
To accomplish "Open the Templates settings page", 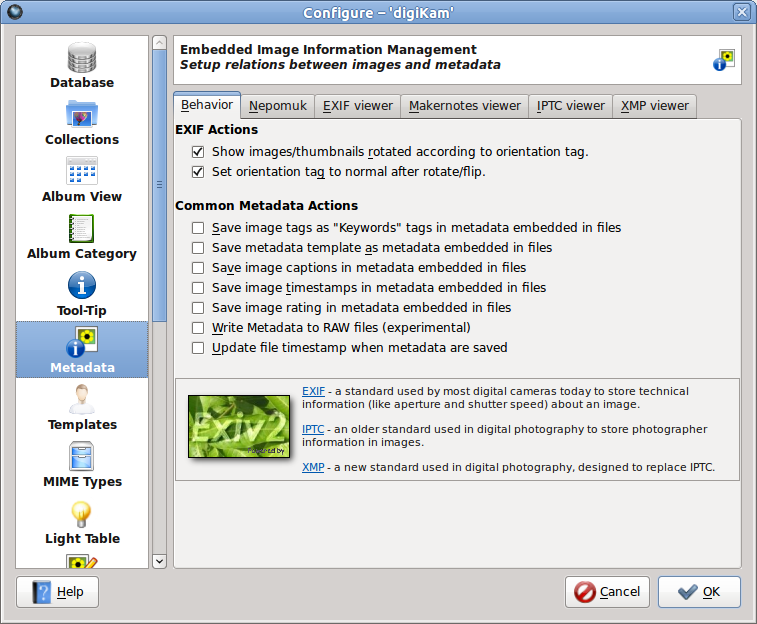I will pos(82,407).
